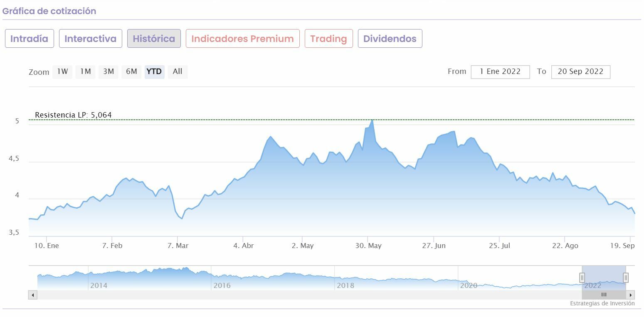This screenshot has width=644, height=317.
Task: Show All data zoom range
Action: point(178,71)
